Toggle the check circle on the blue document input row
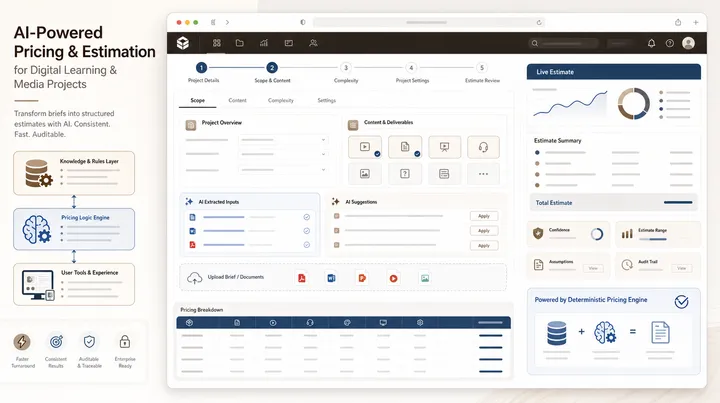The height and width of the screenshot is (403, 720). (307, 217)
